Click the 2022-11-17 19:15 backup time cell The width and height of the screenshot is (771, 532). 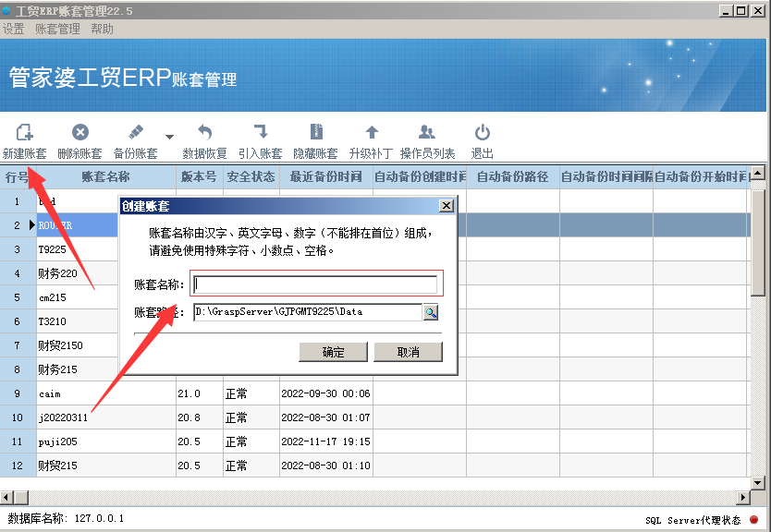(x=325, y=442)
